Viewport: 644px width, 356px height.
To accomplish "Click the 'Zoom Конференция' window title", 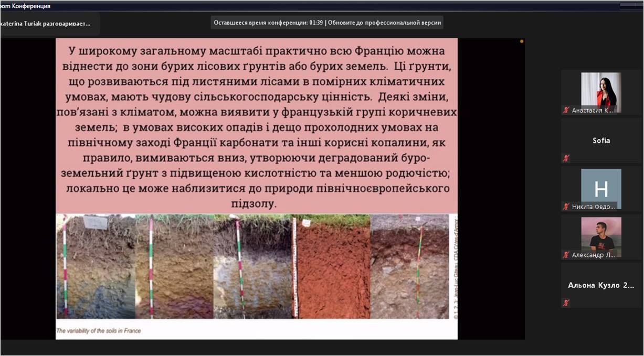I will click(x=25, y=6).
